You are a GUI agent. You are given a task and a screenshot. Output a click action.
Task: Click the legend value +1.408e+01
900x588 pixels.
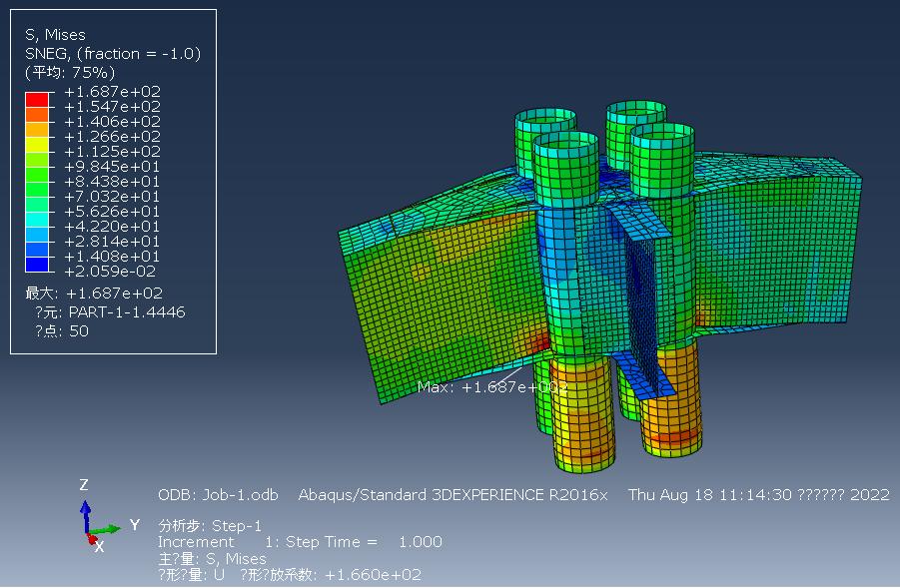coord(113,257)
